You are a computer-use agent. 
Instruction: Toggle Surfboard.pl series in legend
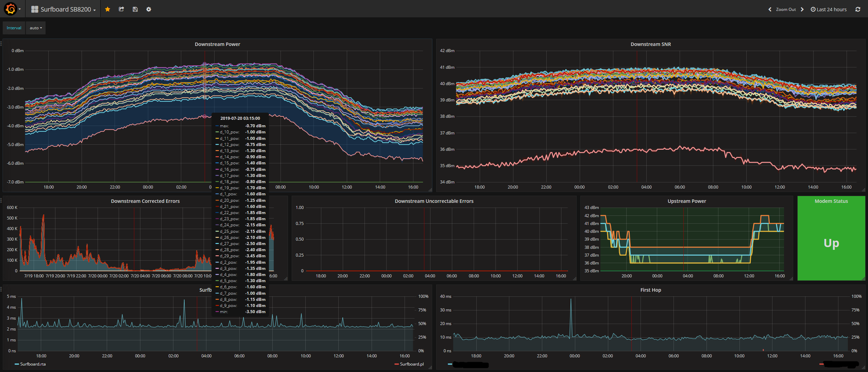[412, 364]
